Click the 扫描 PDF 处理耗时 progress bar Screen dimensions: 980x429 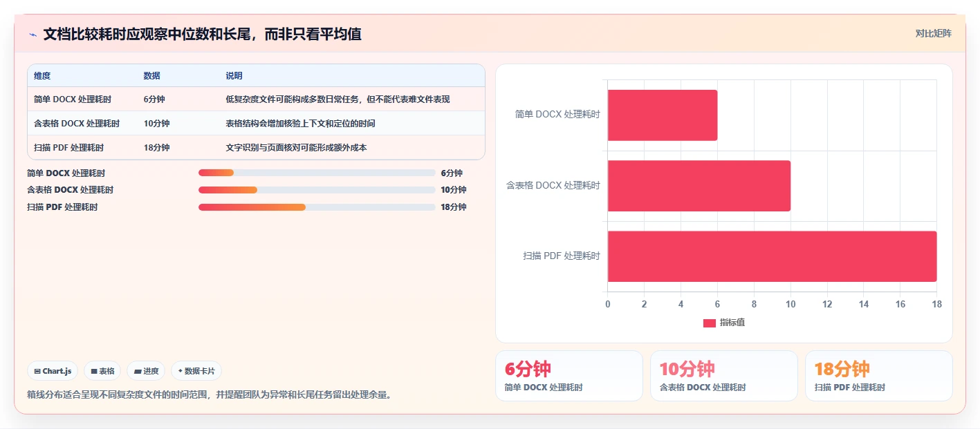click(317, 207)
